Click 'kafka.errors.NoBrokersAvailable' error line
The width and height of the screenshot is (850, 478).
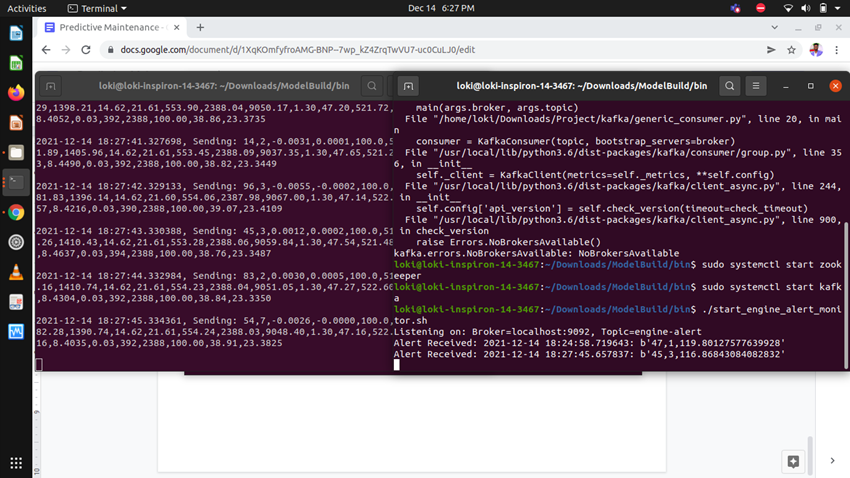[536, 253]
